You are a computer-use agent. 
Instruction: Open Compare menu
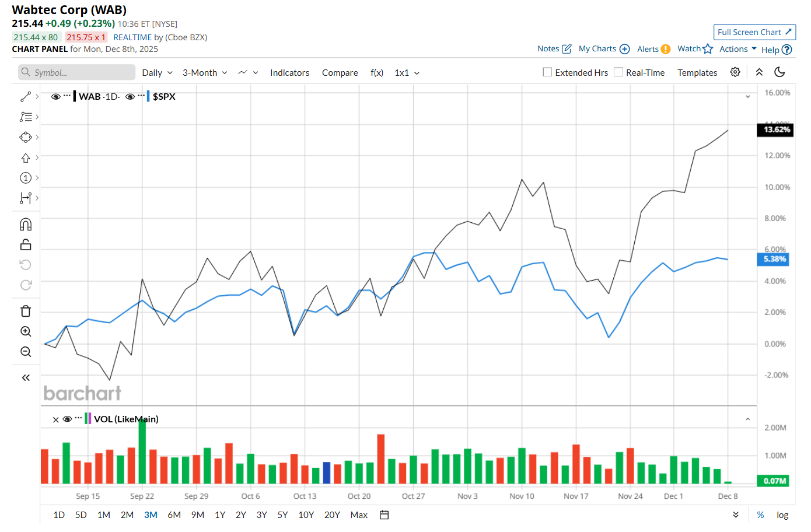tap(340, 72)
